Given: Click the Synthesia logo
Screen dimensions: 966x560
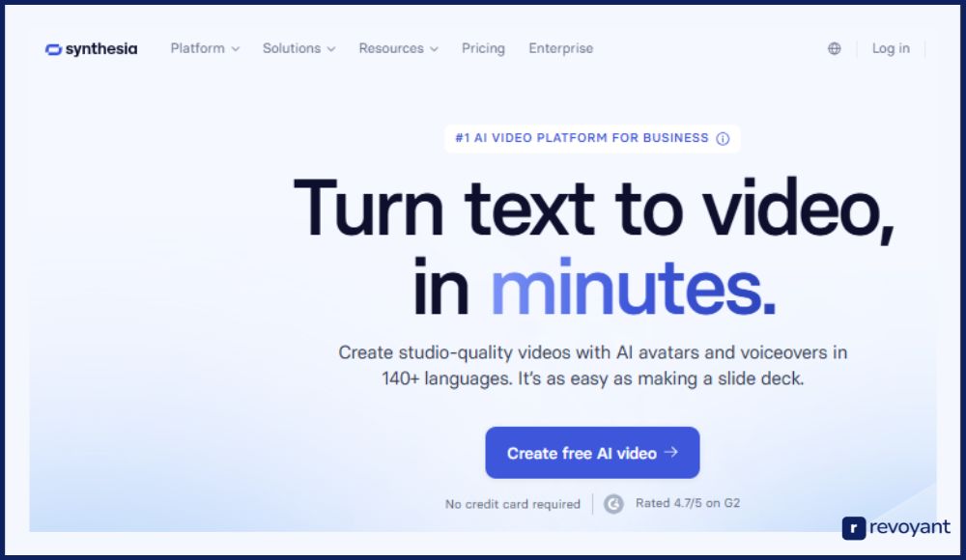Looking at the screenshot, I should coord(91,48).
